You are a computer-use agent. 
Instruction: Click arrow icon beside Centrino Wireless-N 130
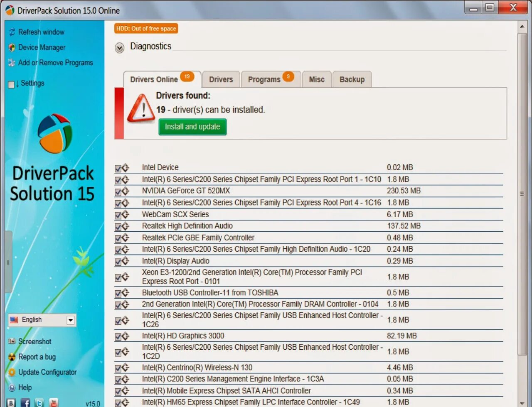click(126, 368)
